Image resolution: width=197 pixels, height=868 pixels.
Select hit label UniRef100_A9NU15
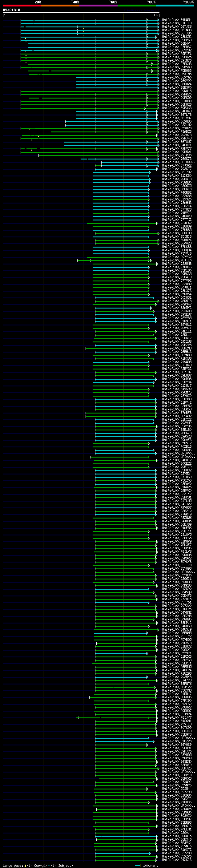click(x=177, y=91)
